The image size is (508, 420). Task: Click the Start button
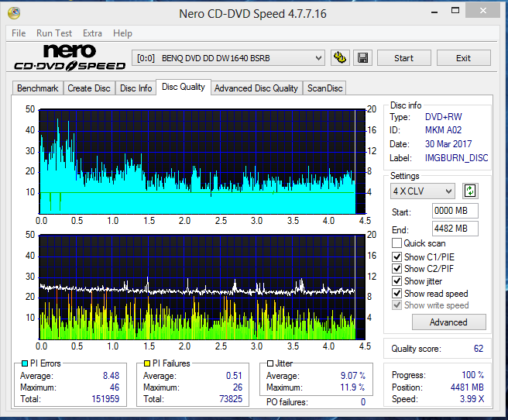pos(403,58)
